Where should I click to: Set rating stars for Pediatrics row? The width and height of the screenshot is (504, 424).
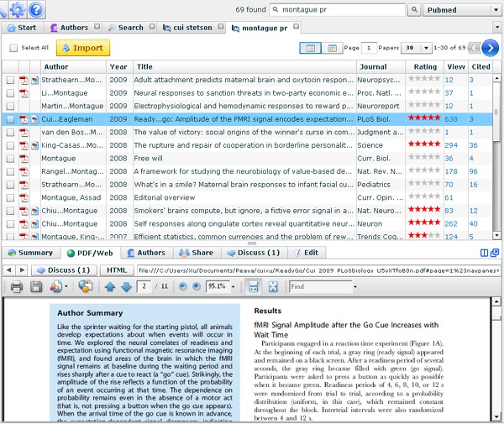click(424, 183)
